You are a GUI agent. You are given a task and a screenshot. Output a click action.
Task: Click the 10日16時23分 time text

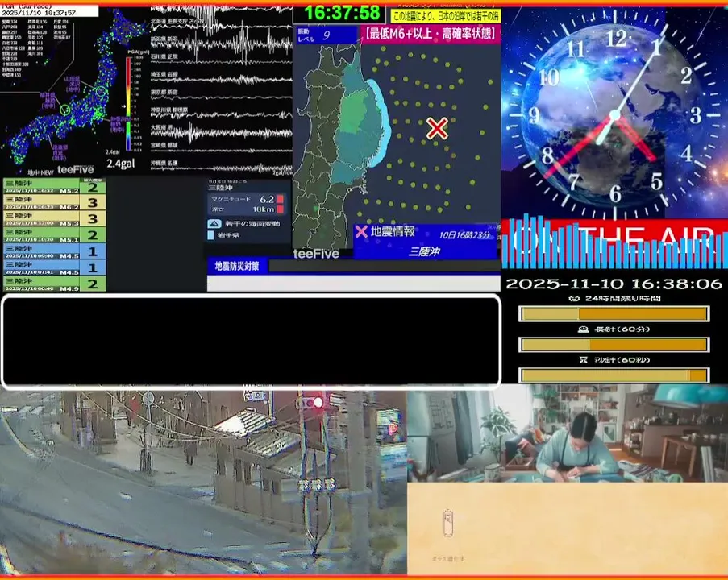coord(464,234)
